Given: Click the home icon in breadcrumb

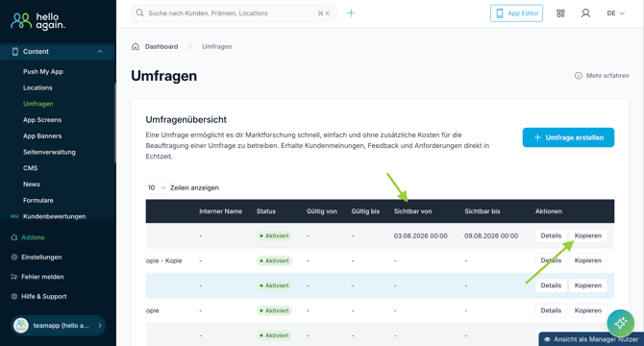Looking at the screenshot, I should 136,46.
